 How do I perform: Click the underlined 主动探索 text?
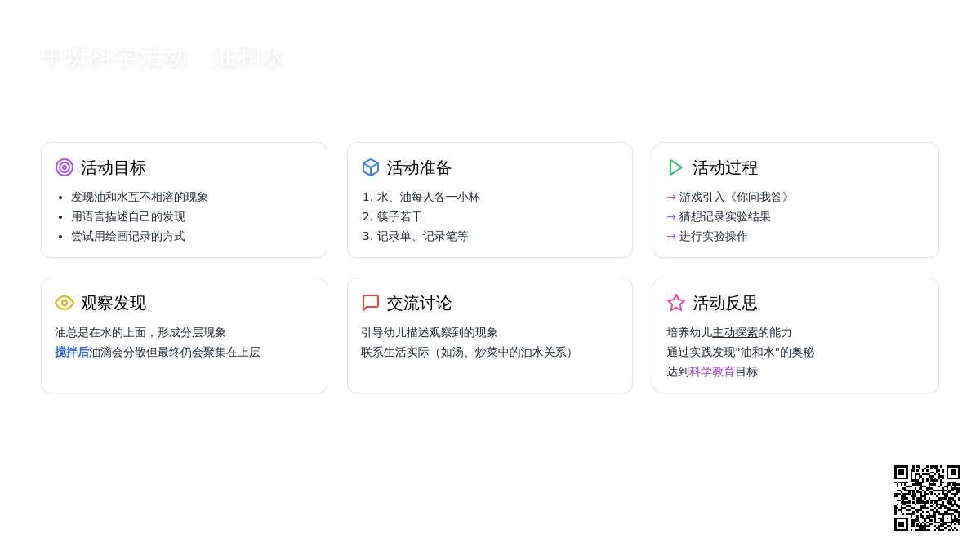coord(735,332)
